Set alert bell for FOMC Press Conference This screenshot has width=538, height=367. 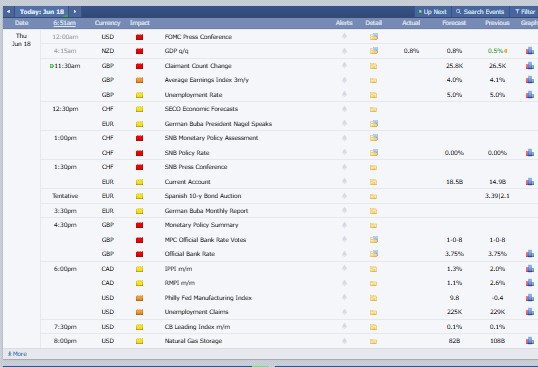click(x=344, y=36)
